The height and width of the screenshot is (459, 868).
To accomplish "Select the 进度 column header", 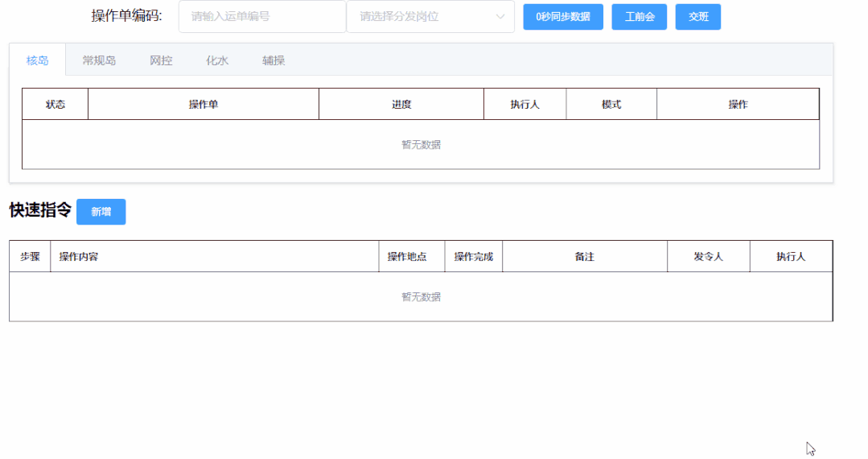I will click(x=401, y=105).
